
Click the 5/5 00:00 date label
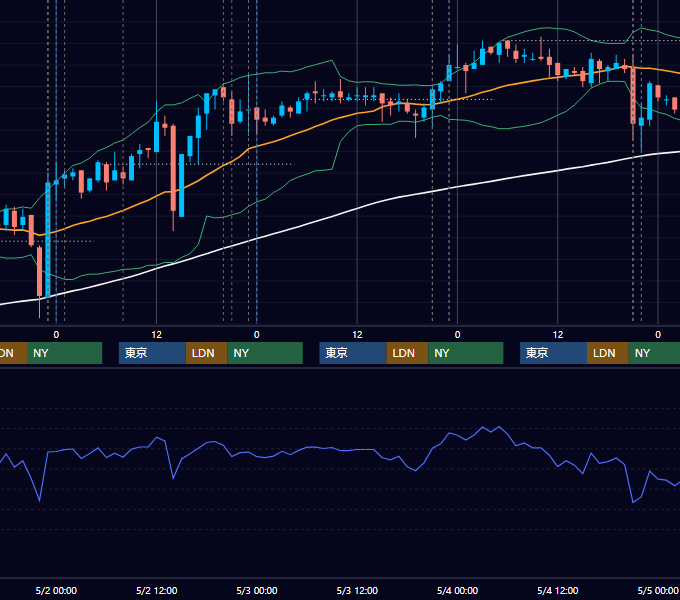pyautogui.click(x=658, y=590)
